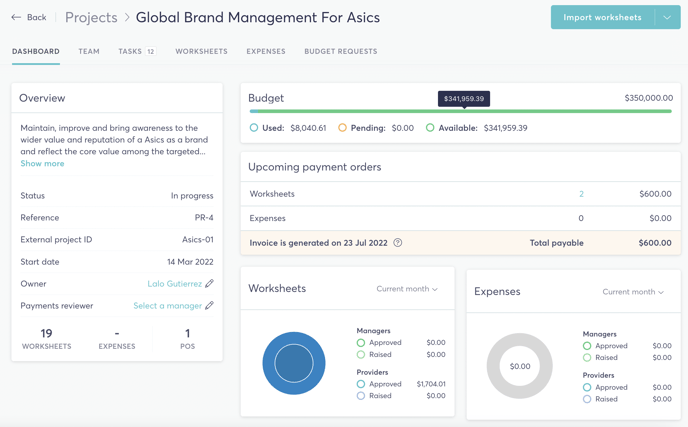Click total budget $350,000.00
Image resolution: width=688 pixels, height=427 pixels.
[649, 98]
